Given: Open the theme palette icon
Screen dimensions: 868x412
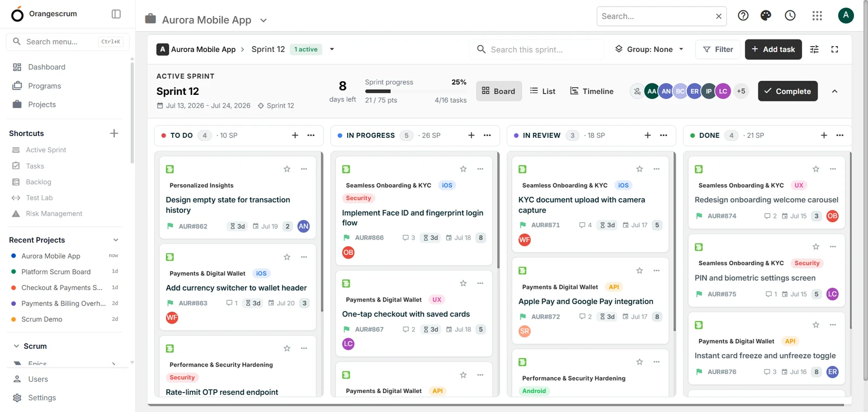Looking at the screenshot, I should [766, 16].
